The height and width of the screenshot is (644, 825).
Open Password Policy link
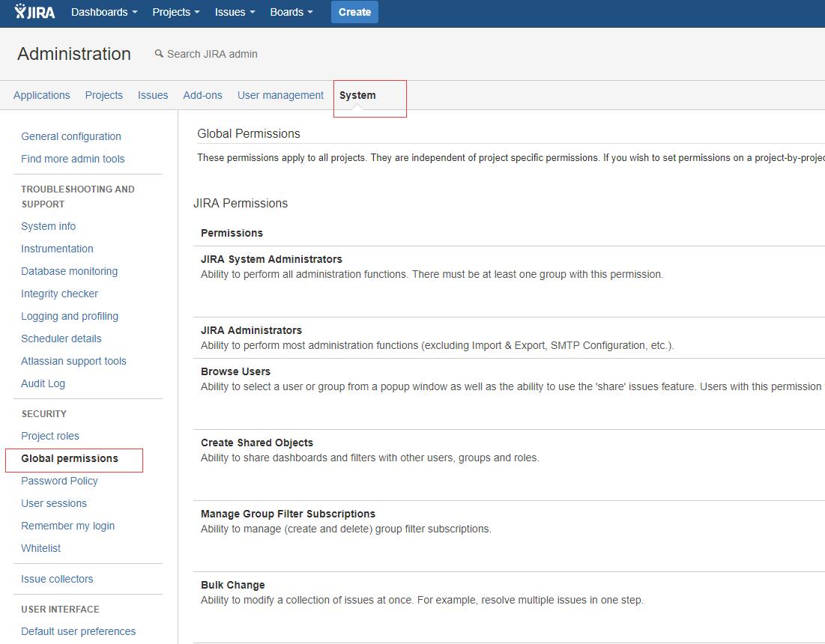click(x=59, y=481)
